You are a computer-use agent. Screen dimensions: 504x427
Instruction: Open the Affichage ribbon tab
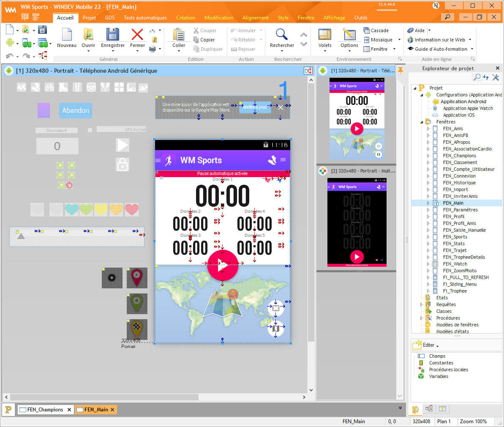[x=334, y=18]
